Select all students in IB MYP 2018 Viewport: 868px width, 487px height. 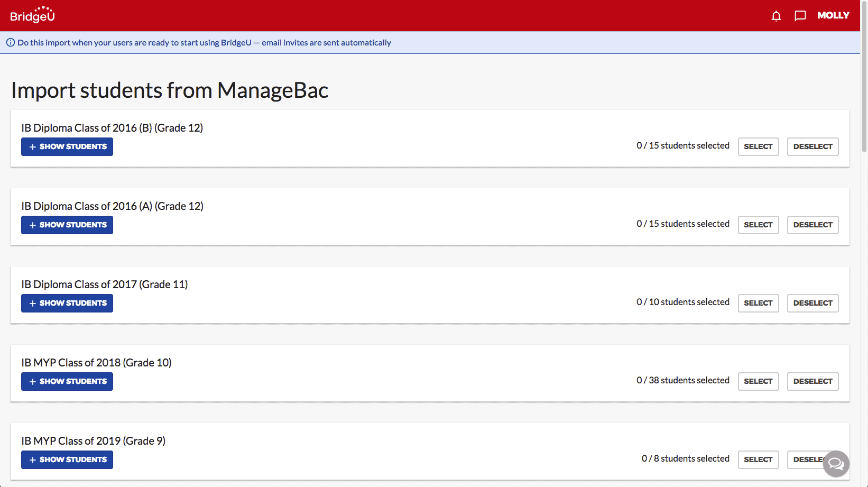pos(758,381)
